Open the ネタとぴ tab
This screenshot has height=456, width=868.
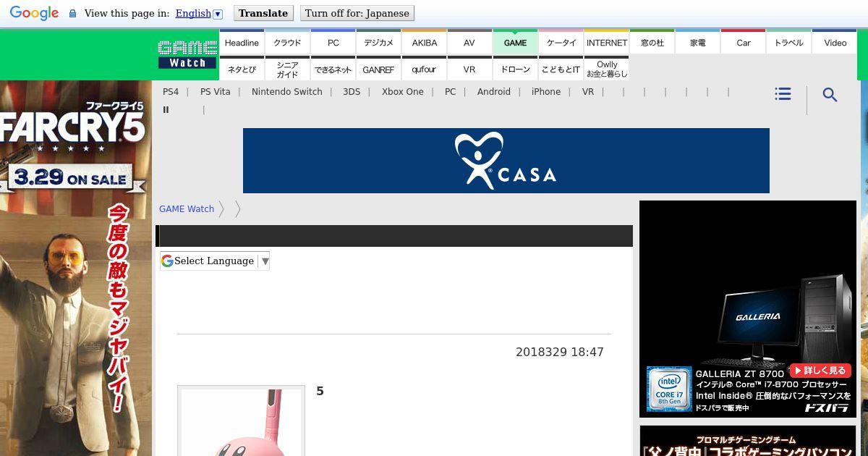[x=242, y=69]
